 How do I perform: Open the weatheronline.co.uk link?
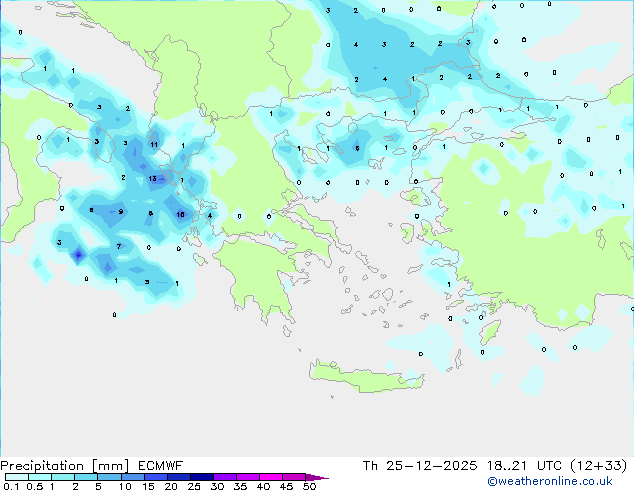[x=550, y=481]
